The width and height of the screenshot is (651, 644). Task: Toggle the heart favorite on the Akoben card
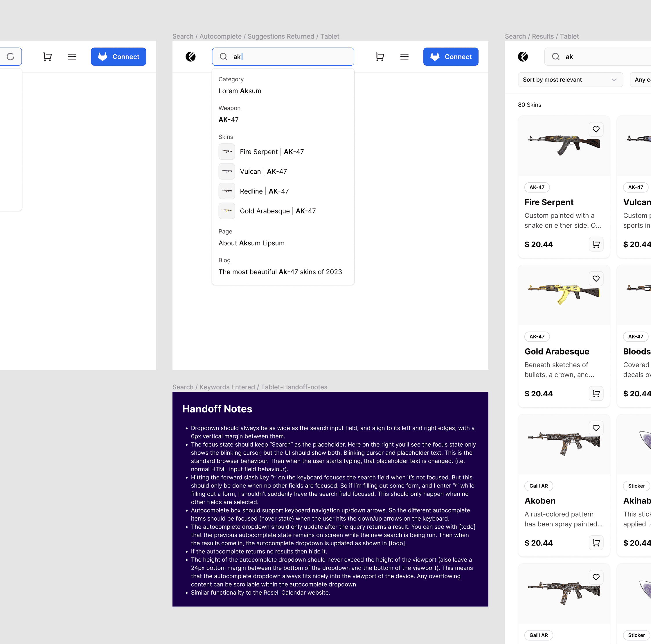click(x=596, y=428)
